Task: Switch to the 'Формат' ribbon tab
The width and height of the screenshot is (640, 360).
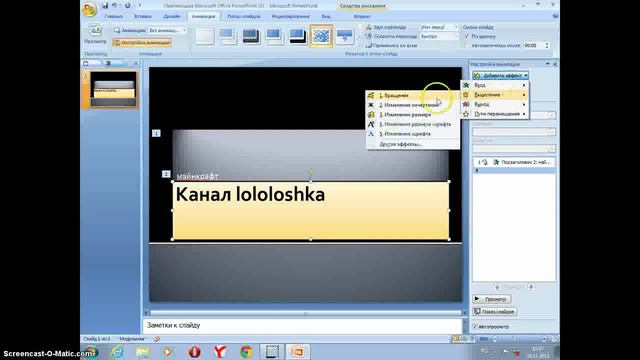Action: click(x=362, y=16)
